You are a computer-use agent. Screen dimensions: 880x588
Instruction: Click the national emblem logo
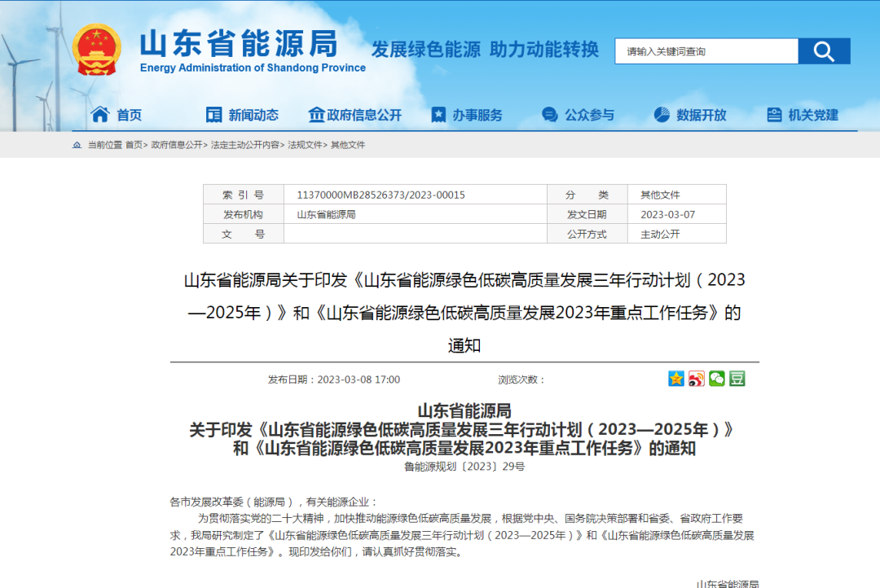(x=96, y=49)
